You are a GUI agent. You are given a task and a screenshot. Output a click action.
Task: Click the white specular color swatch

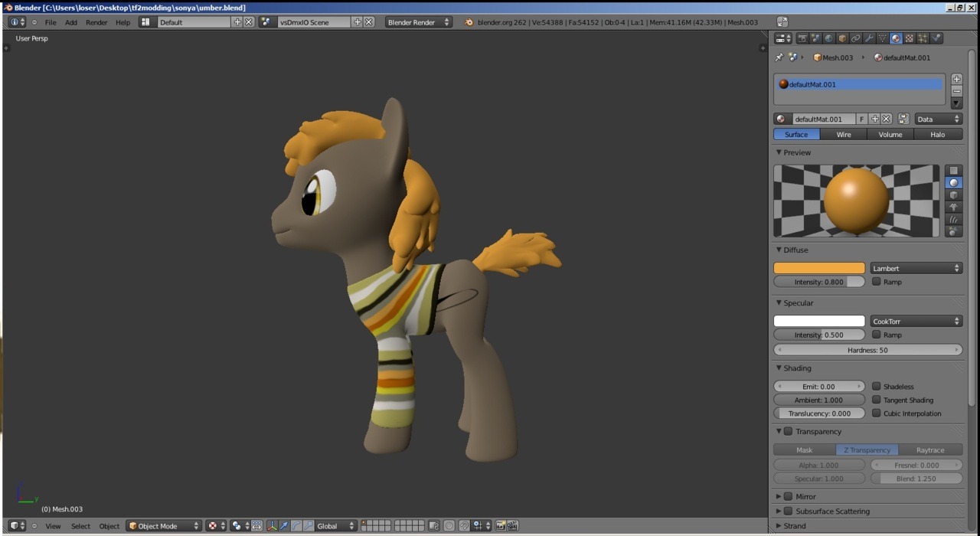[x=819, y=321]
